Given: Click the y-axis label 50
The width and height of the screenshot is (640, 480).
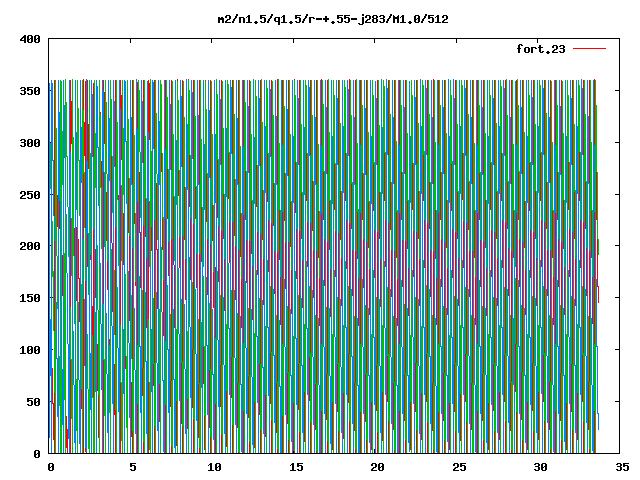Looking at the screenshot, I should [x=33, y=402].
